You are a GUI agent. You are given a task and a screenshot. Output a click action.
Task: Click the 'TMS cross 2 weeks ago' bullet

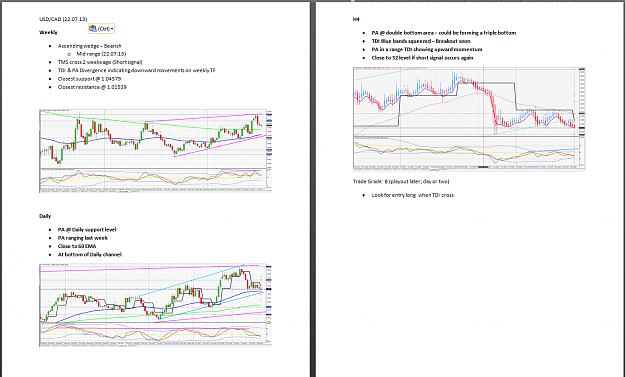(x=100, y=62)
